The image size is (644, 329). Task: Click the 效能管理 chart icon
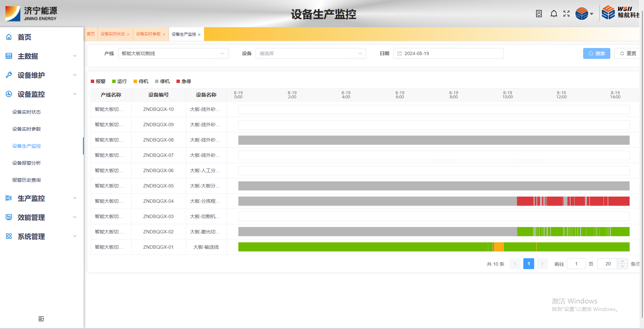[x=9, y=217]
